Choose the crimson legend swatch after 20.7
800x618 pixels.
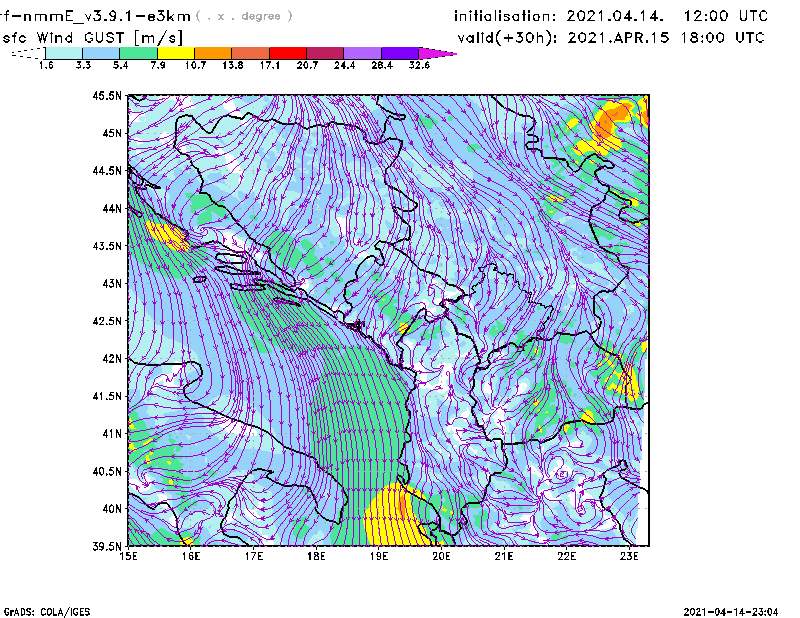tap(325, 53)
